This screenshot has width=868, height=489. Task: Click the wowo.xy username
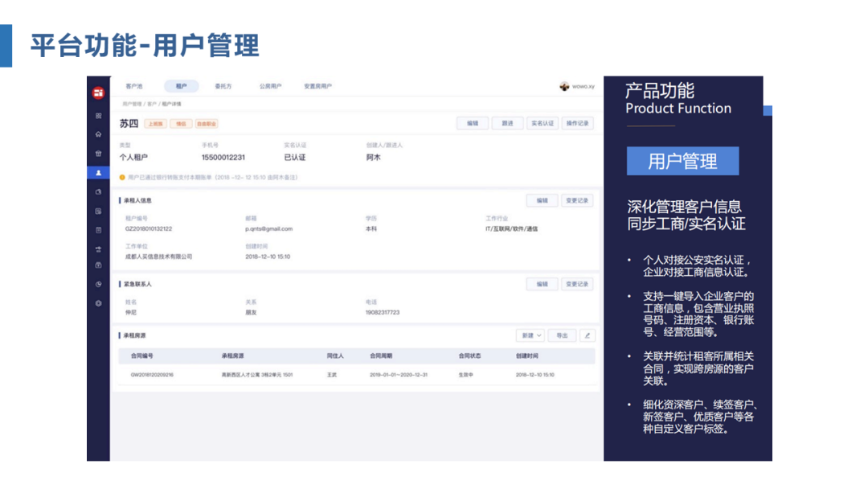pyautogui.click(x=583, y=86)
